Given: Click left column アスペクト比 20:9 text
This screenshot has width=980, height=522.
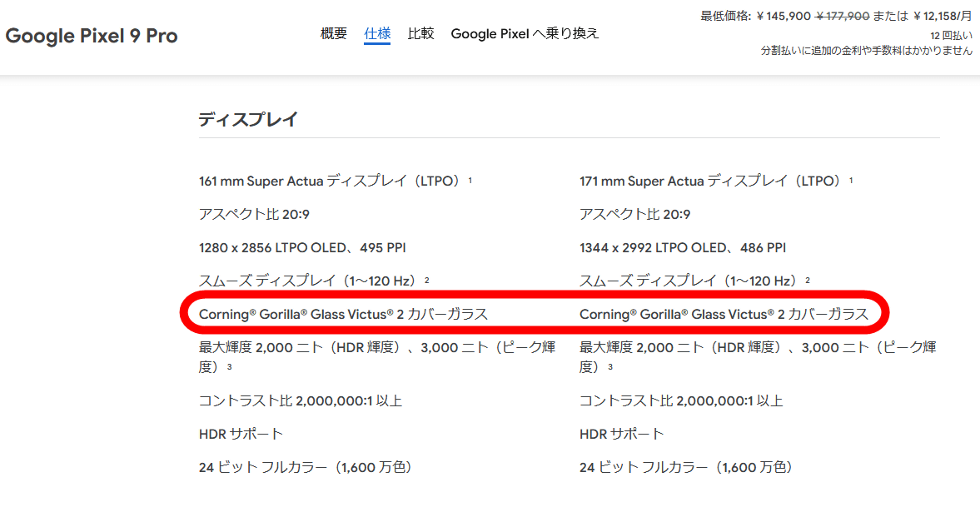Looking at the screenshot, I should point(254,215).
